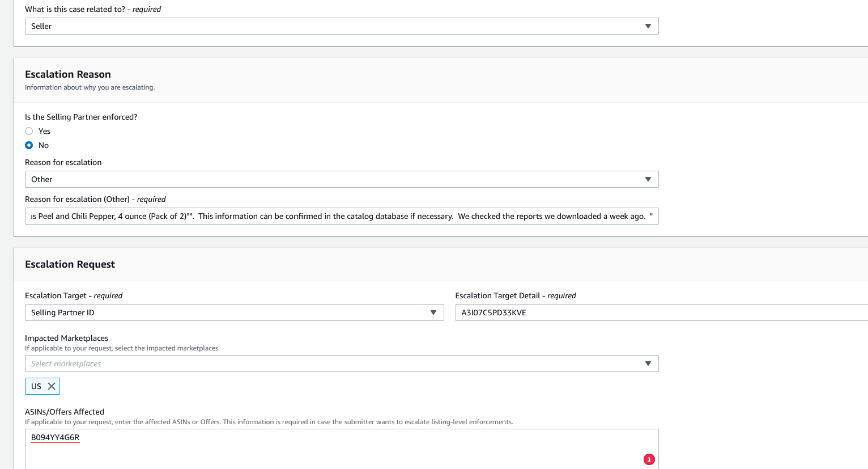Click the US tag label
Viewport: 868px width, 469px height.
tap(36, 386)
